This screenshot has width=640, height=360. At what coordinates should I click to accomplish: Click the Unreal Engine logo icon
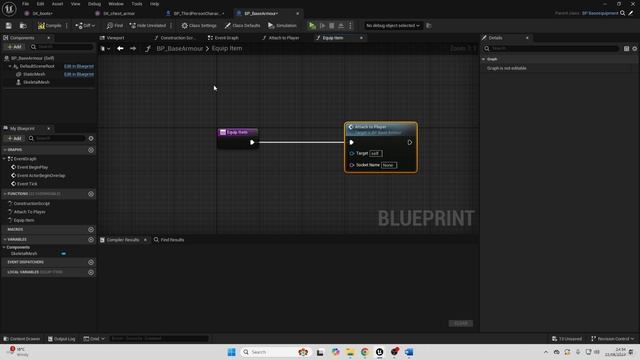point(9,8)
